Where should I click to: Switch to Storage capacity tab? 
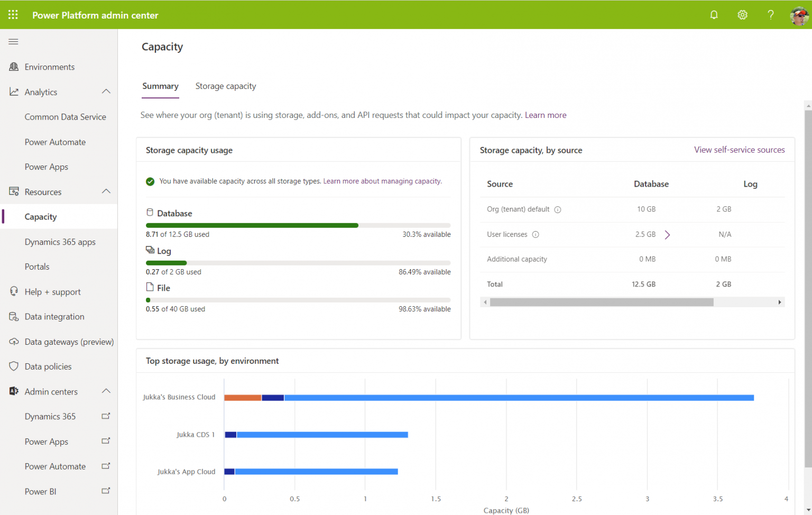(226, 86)
